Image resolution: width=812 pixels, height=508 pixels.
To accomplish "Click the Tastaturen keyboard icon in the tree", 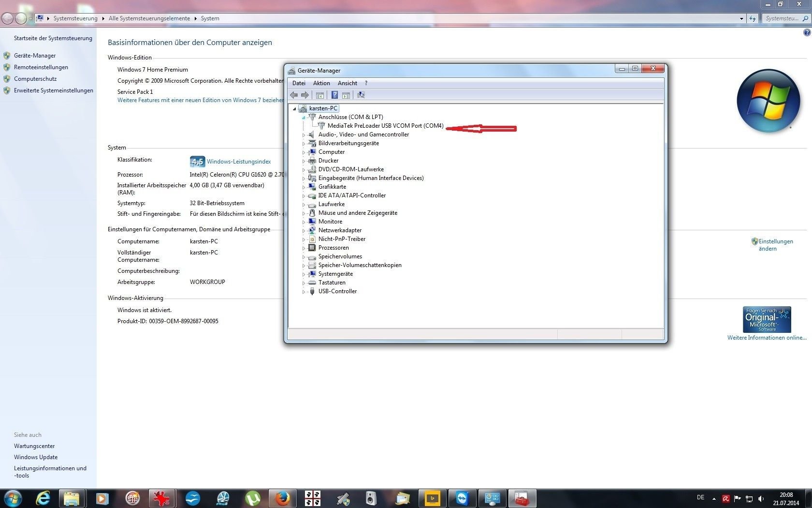I will (x=312, y=283).
